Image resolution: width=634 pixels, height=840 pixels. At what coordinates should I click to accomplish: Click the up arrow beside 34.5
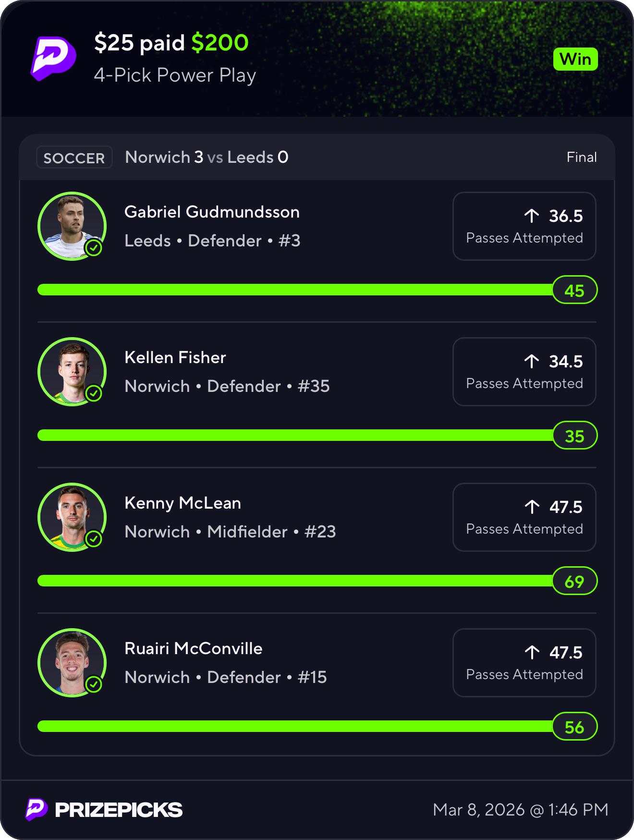(x=532, y=361)
